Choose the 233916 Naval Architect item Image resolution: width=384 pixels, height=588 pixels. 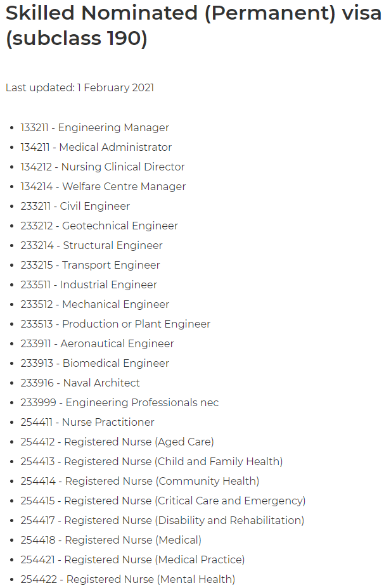click(80, 383)
